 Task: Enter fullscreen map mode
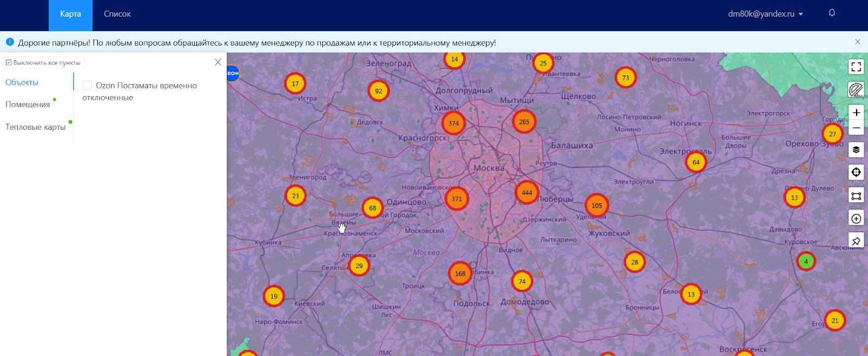856,67
